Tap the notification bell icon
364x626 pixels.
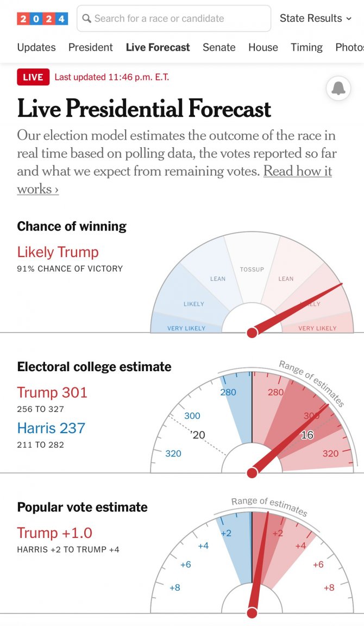pos(338,88)
